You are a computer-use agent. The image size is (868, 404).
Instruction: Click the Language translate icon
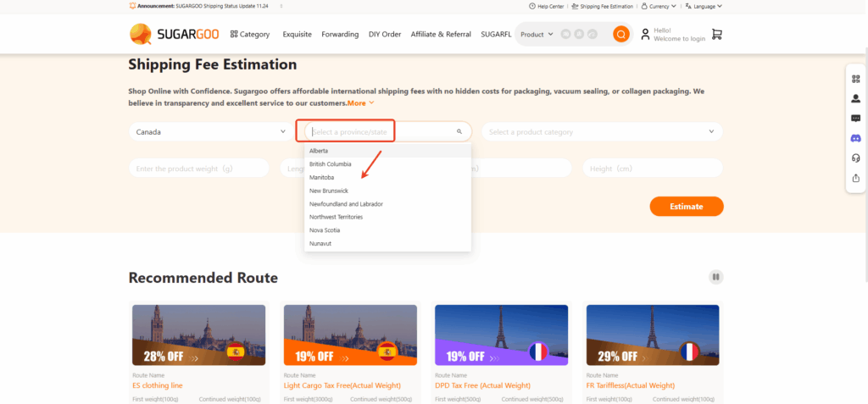[688, 6]
